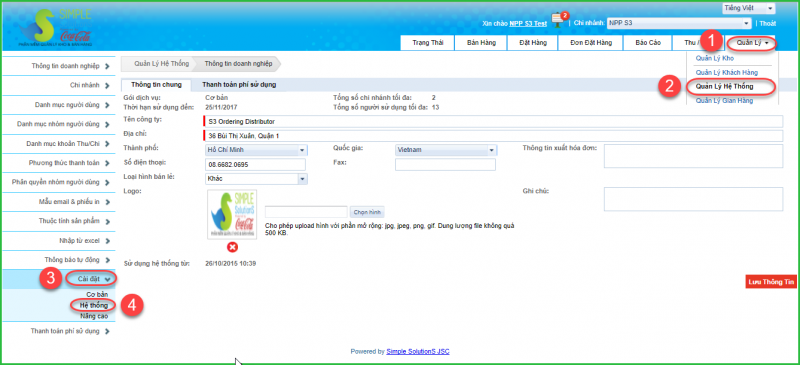Open the Đơn Đặt Hàng top menu
This screenshot has height=365, width=800.
pyautogui.click(x=591, y=43)
